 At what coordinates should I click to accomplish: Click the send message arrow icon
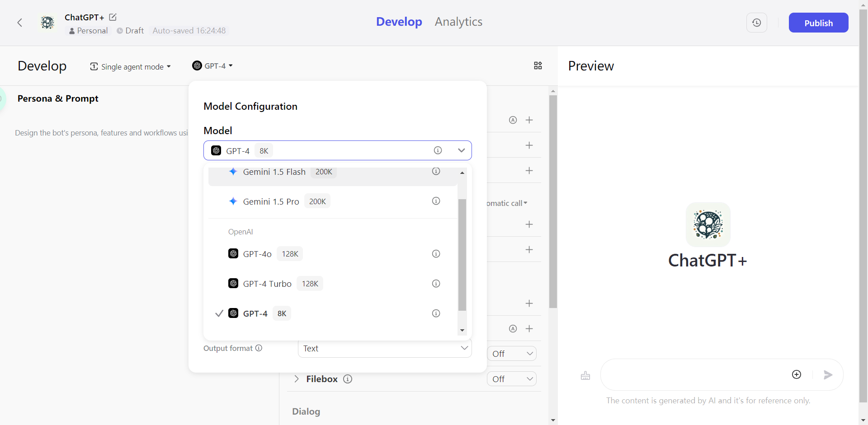click(x=828, y=375)
